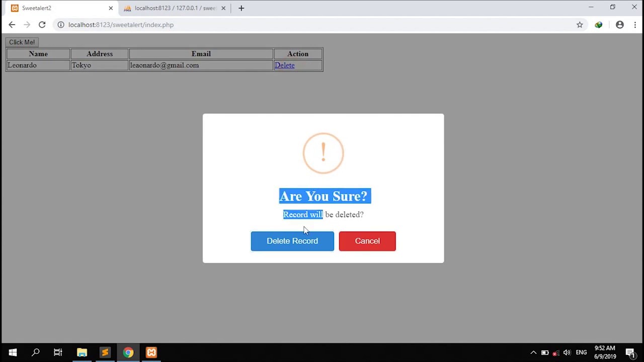The height and width of the screenshot is (362, 644).
Task: Bookmark this page with star icon
Action: [580, 25]
